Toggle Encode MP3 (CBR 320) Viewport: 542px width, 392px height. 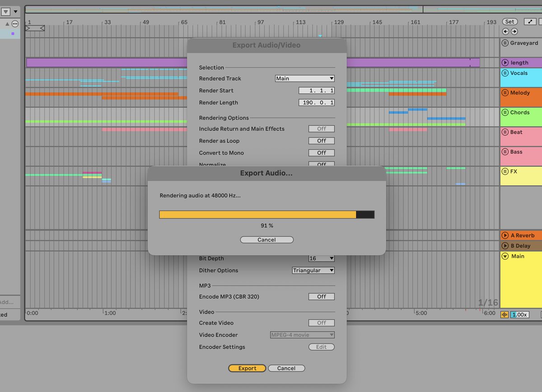(321, 297)
